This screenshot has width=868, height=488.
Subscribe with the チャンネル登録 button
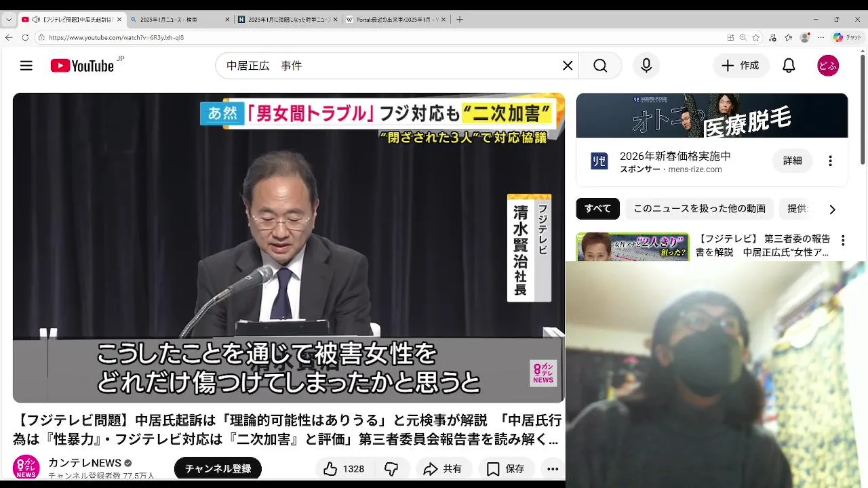[x=218, y=468]
